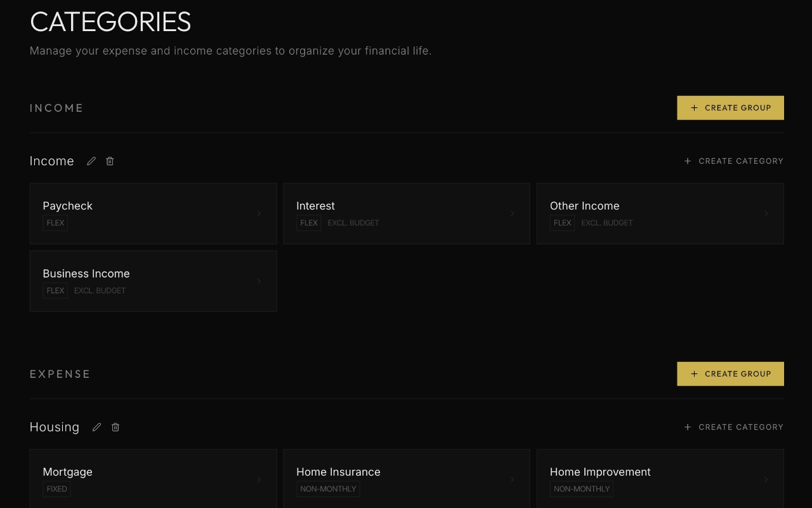Click the chevron on Other Income
The width and height of the screenshot is (812, 508).
(x=766, y=213)
